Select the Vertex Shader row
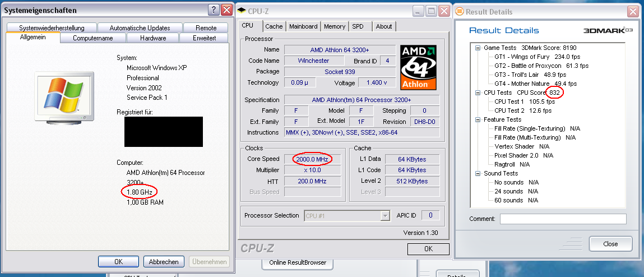Screen dimensions: 644x277 (x=522, y=146)
